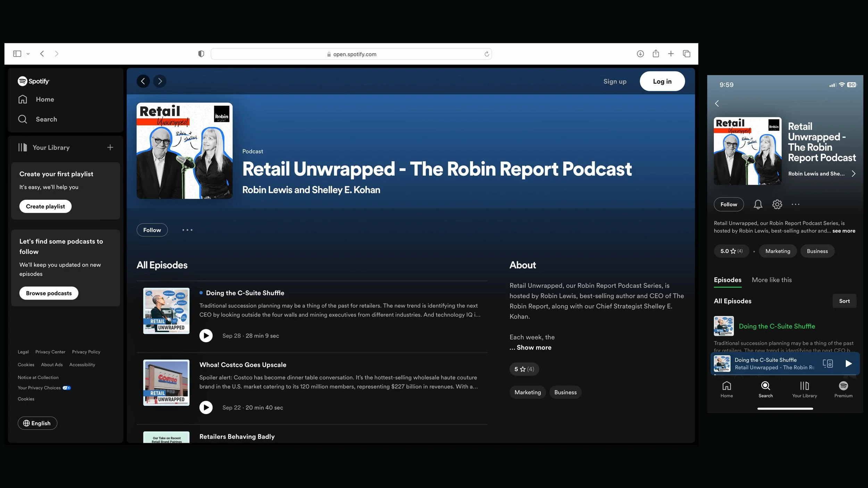This screenshot has width=868, height=488.
Task: Show Safari tab overview
Action: 686,54
